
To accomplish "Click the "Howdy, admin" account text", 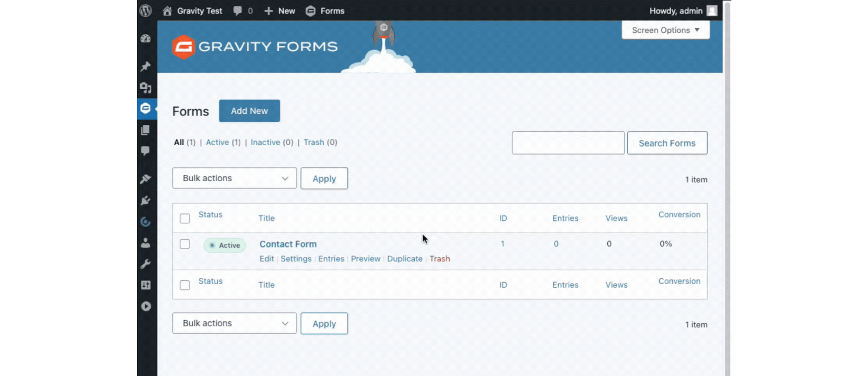I will point(676,11).
